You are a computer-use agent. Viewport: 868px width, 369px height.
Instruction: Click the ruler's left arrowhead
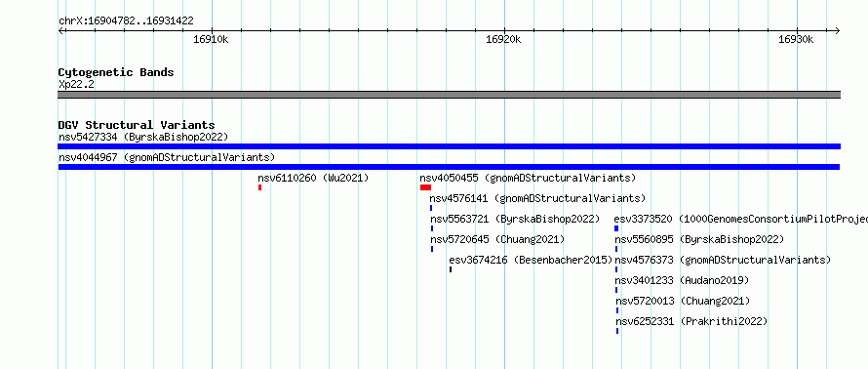(x=60, y=30)
